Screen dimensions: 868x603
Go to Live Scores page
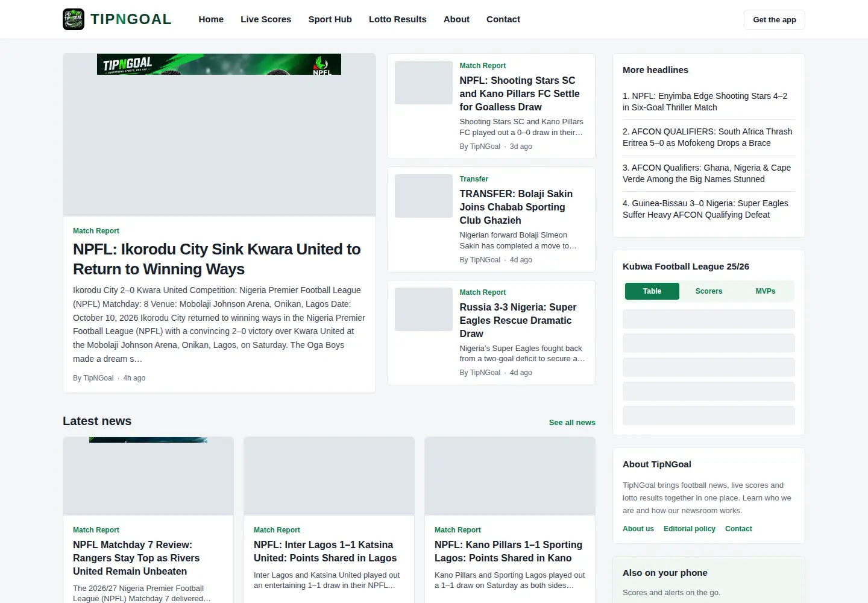pos(266,19)
